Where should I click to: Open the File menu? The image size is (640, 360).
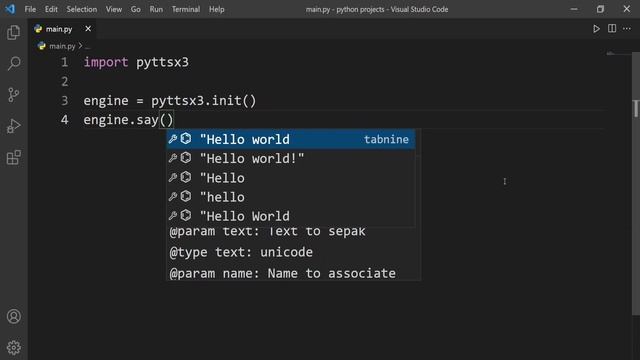coord(30,9)
